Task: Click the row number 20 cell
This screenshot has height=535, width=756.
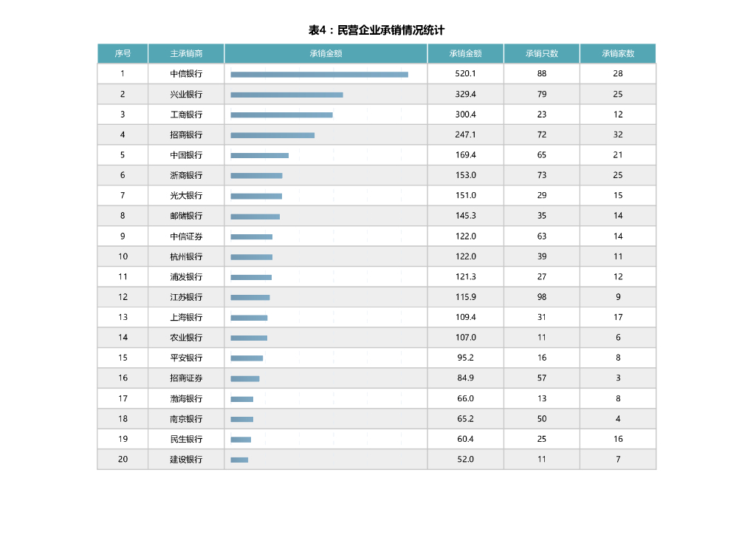Action: point(123,460)
